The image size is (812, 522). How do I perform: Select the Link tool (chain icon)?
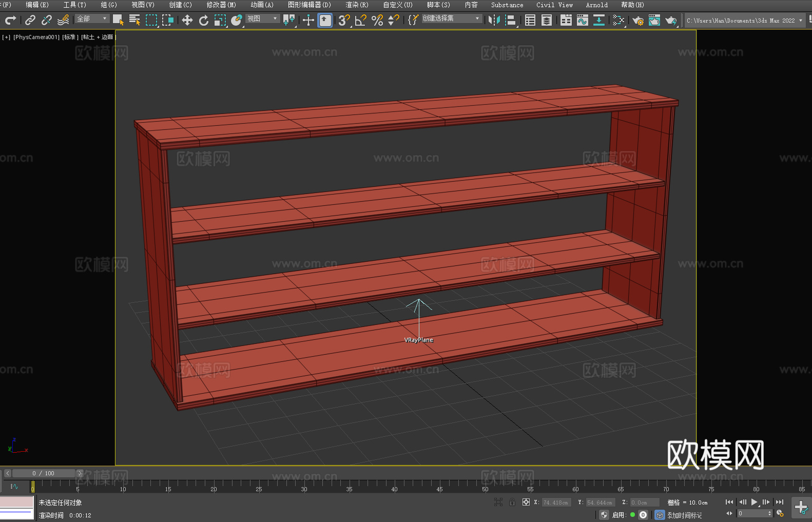[x=30, y=20]
